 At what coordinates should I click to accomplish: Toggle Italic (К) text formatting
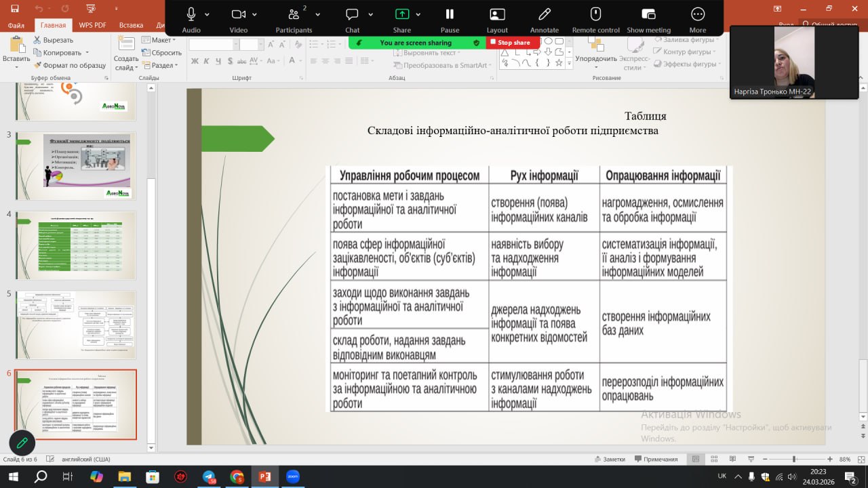[x=205, y=61]
